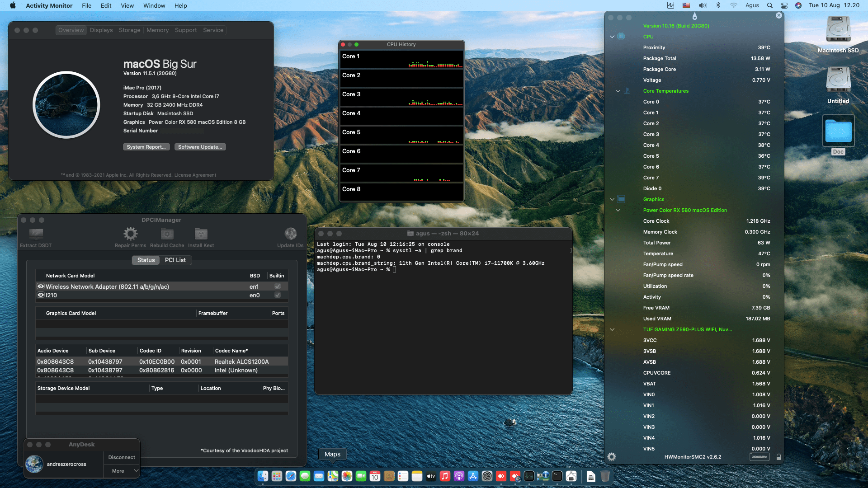Open System Preferences from the Dock
The height and width of the screenshot is (488, 868).
pyautogui.click(x=487, y=476)
